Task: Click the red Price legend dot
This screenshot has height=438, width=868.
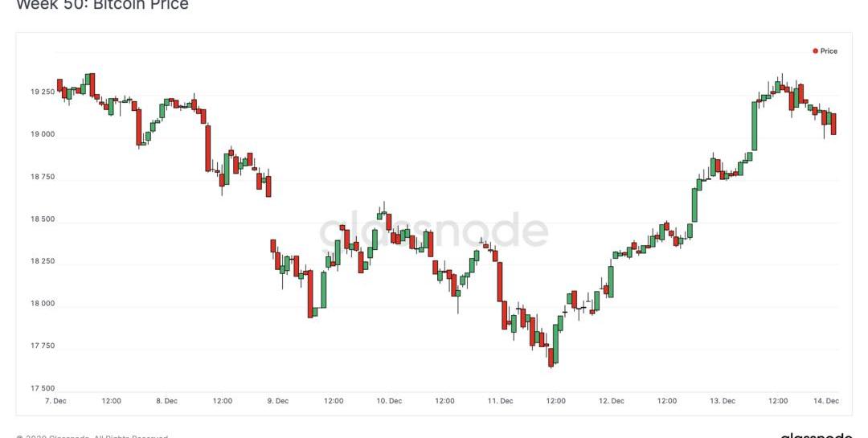Action: [x=815, y=51]
